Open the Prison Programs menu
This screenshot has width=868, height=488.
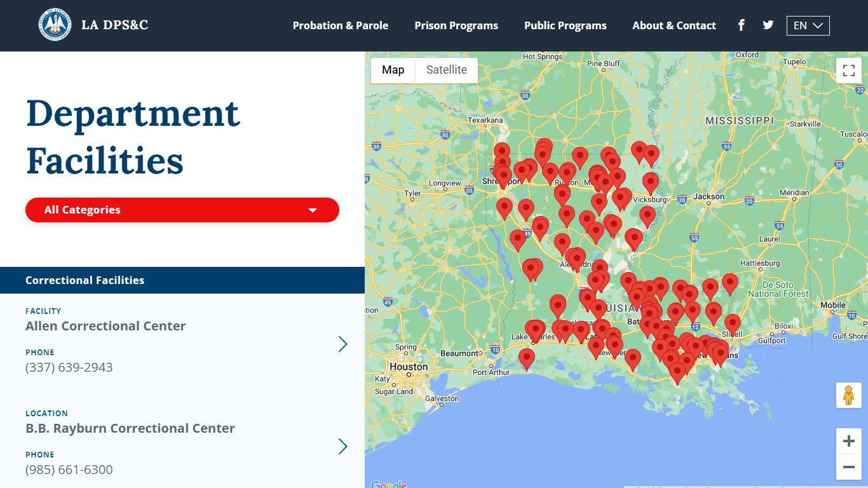[x=456, y=25]
